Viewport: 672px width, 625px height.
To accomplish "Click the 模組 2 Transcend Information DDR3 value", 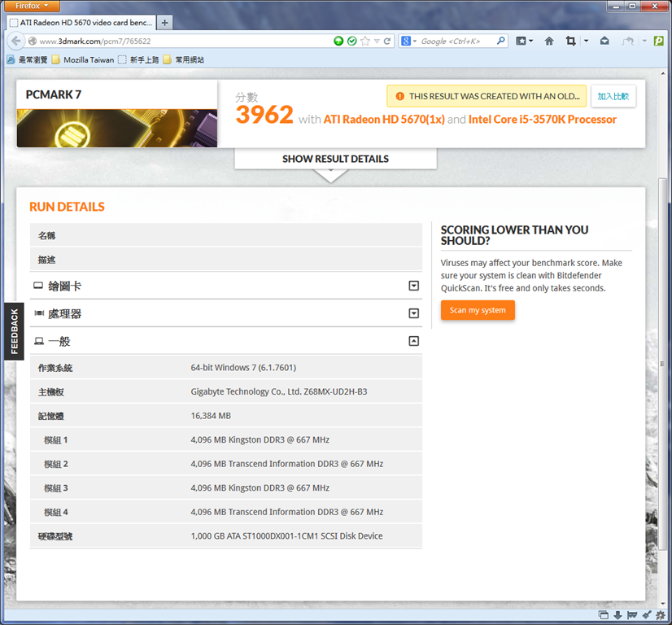I will [x=287, y=464].
